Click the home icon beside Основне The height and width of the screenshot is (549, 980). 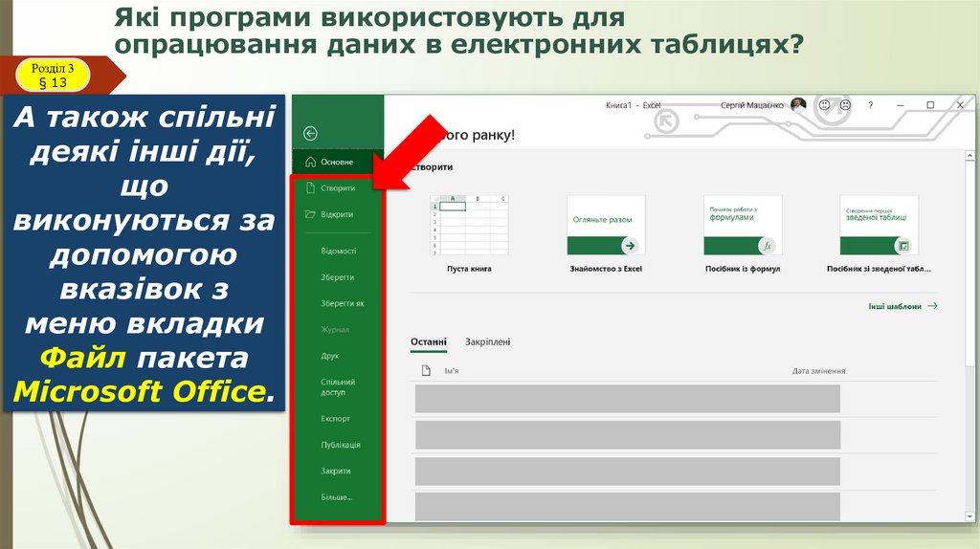pos(311,162)
